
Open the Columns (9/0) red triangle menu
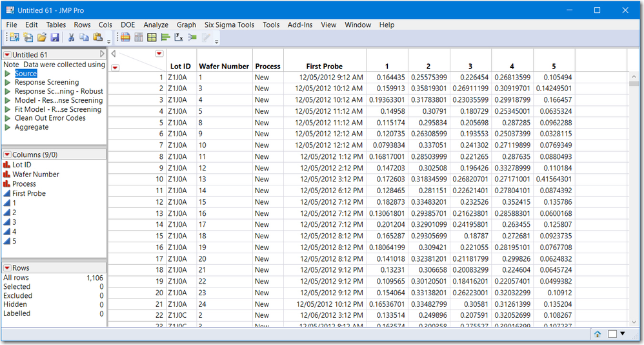coord(7,154)
